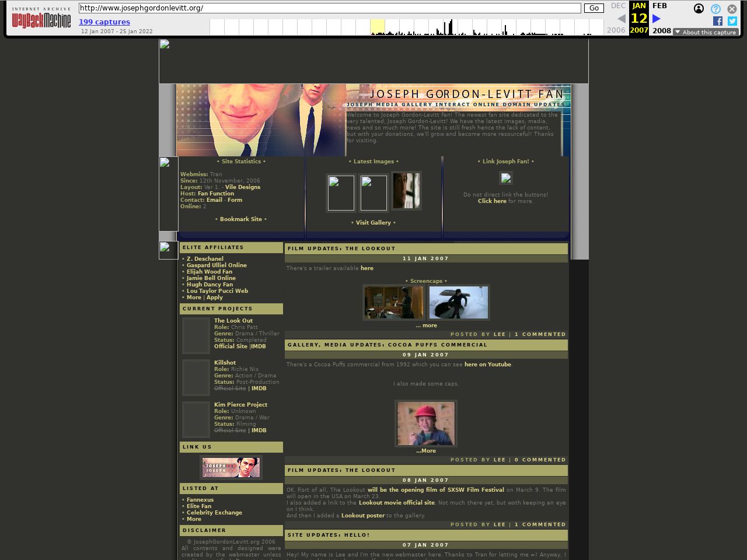The height and width of the screenshot is (560, 747).
Task: Click Visit Gallery under Latest Images
Action: pyautogui.click(x=373, y=222)
